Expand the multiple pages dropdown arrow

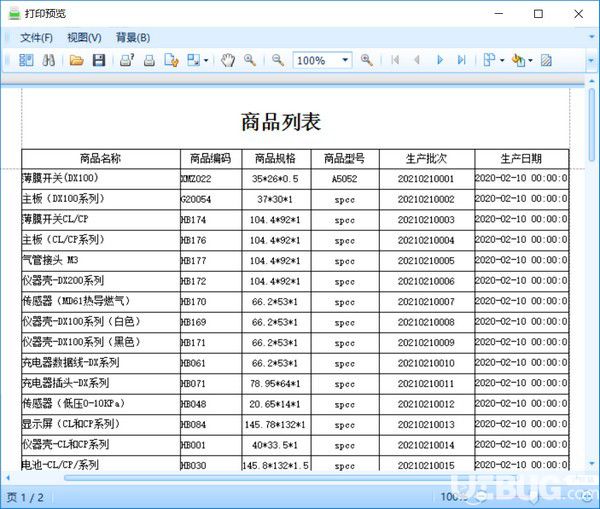[x=502, y=60]
